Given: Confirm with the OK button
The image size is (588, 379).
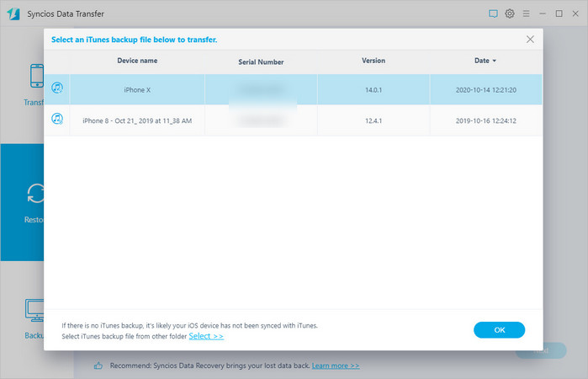Looking at the screenshot, I should click(x=499, y=330).
